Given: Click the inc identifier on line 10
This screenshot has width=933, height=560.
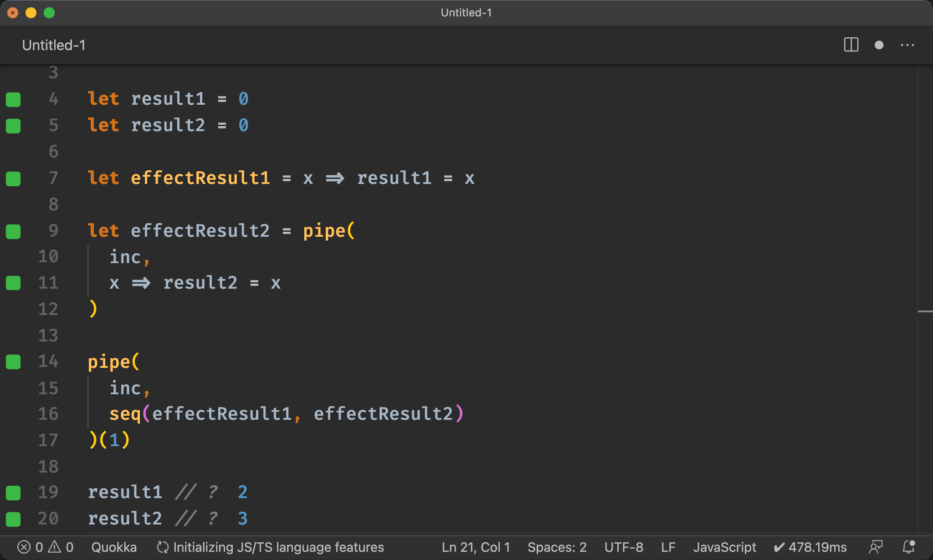Looking at the screenshot, I should point(125,257).
